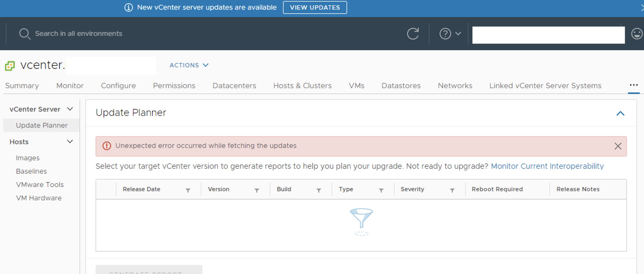
Task: Filter the Type column
Action: click(381, 190)
